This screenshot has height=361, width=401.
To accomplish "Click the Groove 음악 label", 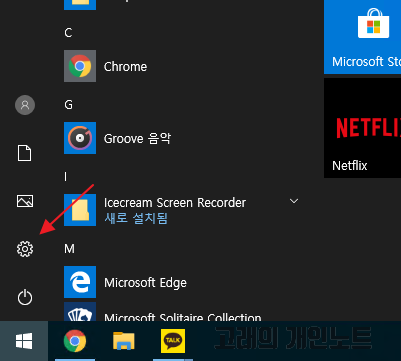I will (137, 138).
